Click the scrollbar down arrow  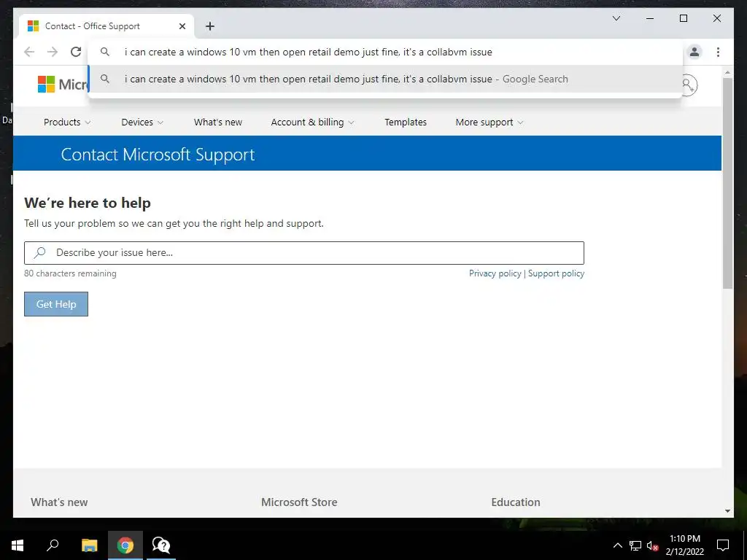(727, 511)
